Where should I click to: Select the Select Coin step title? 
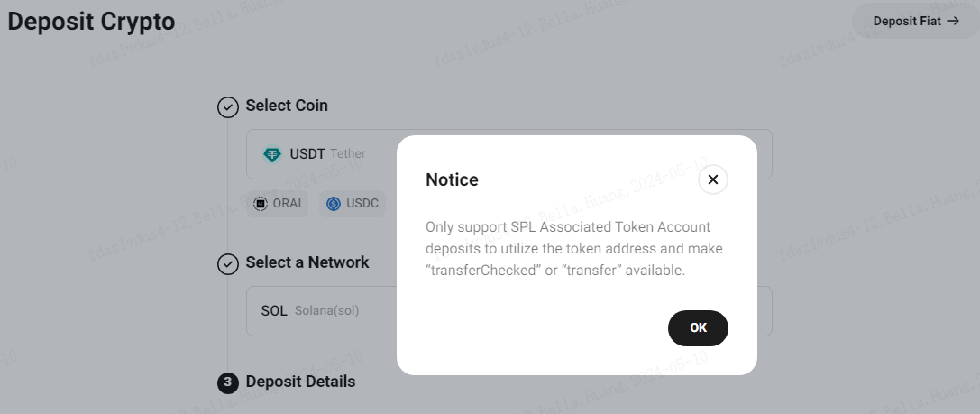pos(287,105)
